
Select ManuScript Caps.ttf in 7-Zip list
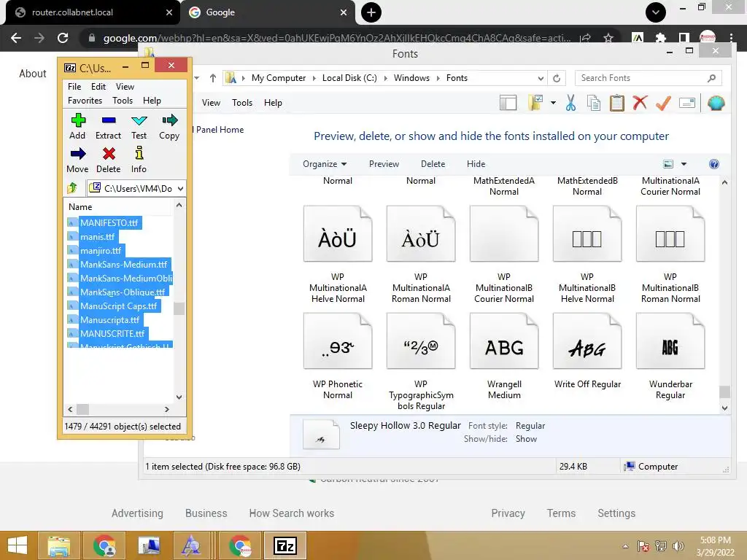pos(119,306)
